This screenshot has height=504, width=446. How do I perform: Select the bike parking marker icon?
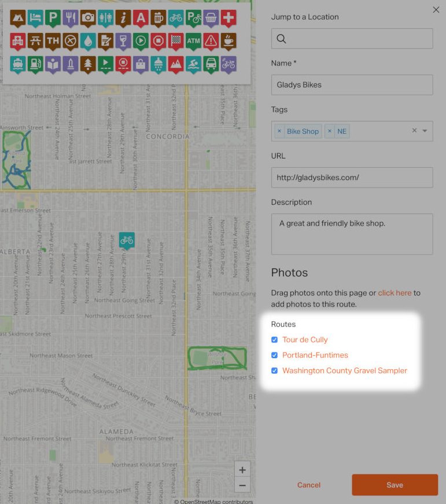click(x=193, y=18)
